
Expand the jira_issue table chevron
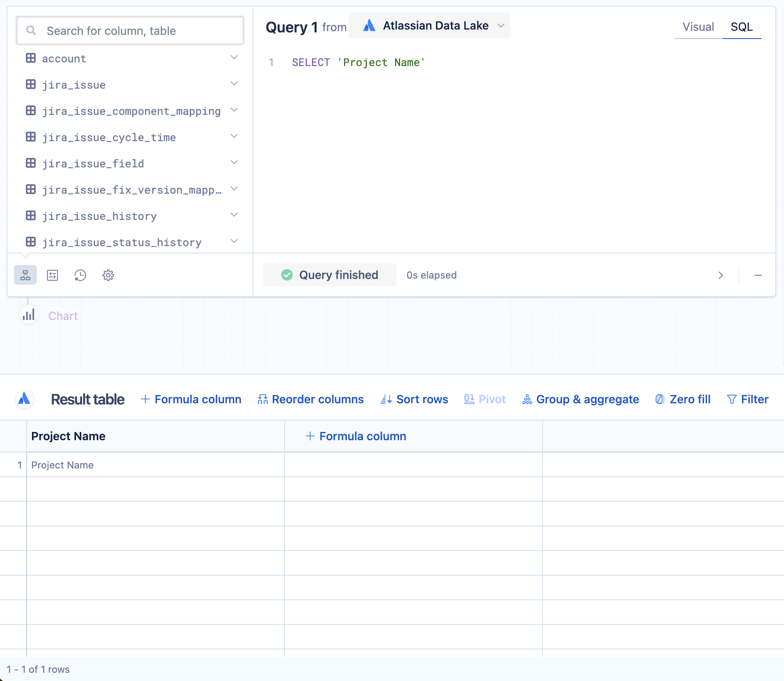pyautogui.click(x=234, y=84)
